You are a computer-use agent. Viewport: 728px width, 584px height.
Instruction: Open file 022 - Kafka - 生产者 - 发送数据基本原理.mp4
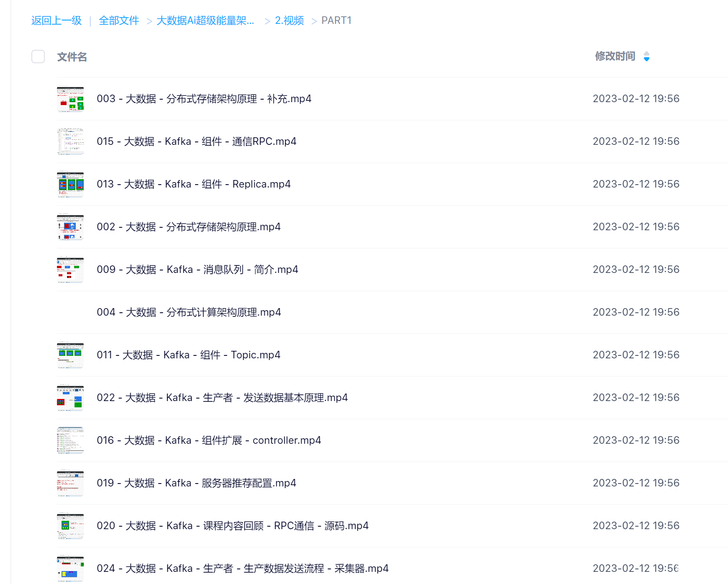pyautogui.click(x=222, y=398)
